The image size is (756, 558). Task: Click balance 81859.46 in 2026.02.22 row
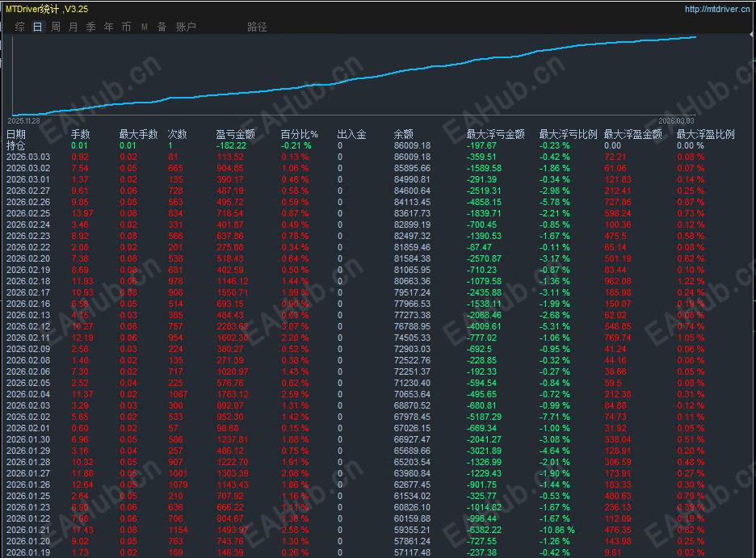coord(412,248)
